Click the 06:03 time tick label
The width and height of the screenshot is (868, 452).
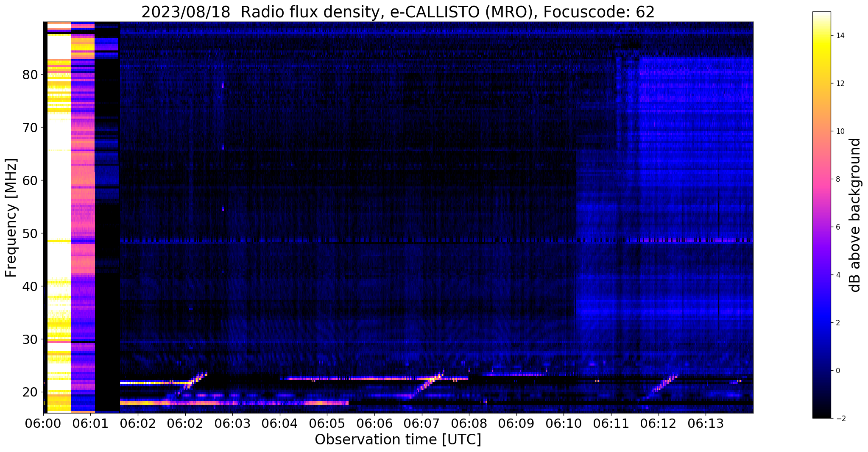(233, 423)
